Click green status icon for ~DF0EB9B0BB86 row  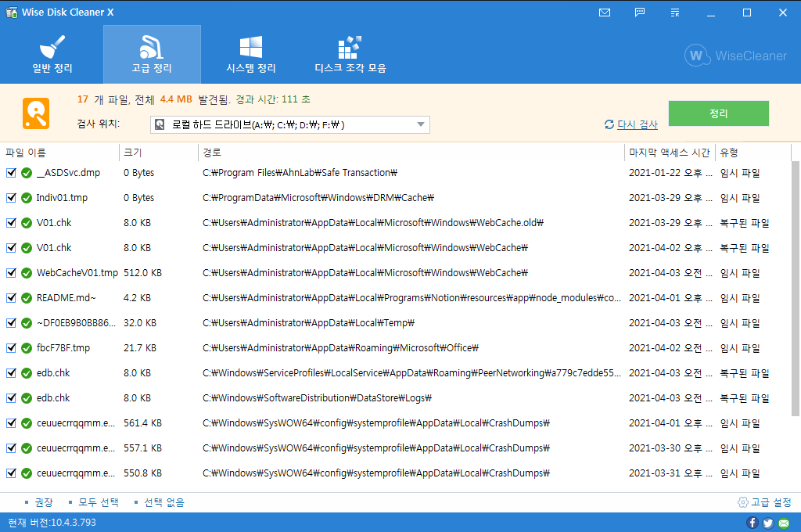pyautogui.click(x=27, y=323)
